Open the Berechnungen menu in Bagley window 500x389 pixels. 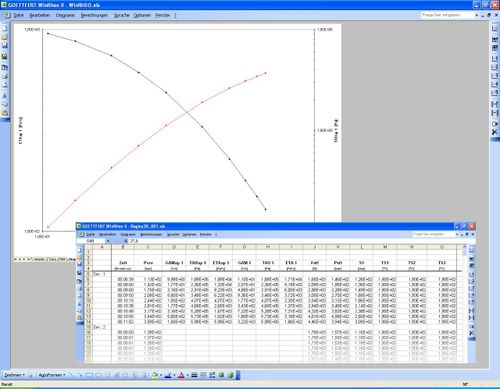pyautogui.click(x=151, y=234)
